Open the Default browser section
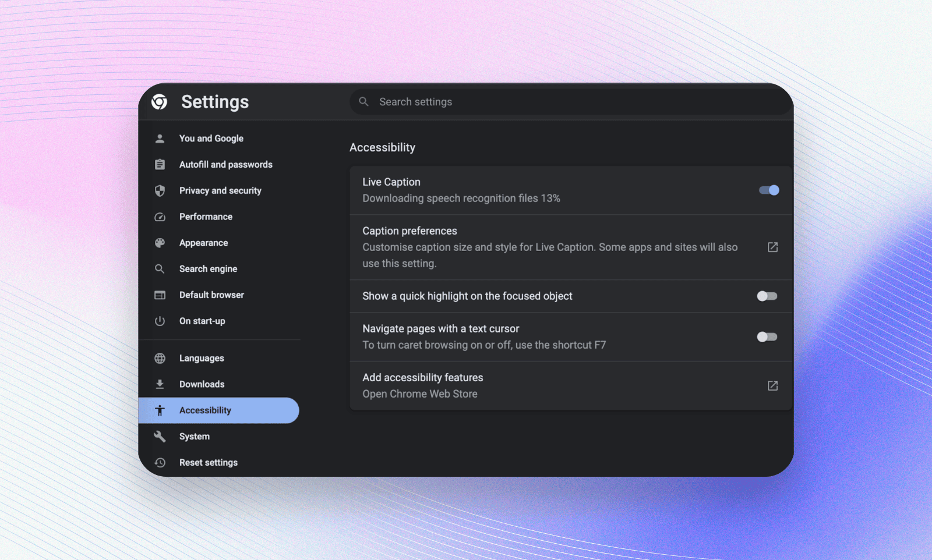The width and height of the screenshot is (932, 560). [219, 295]
